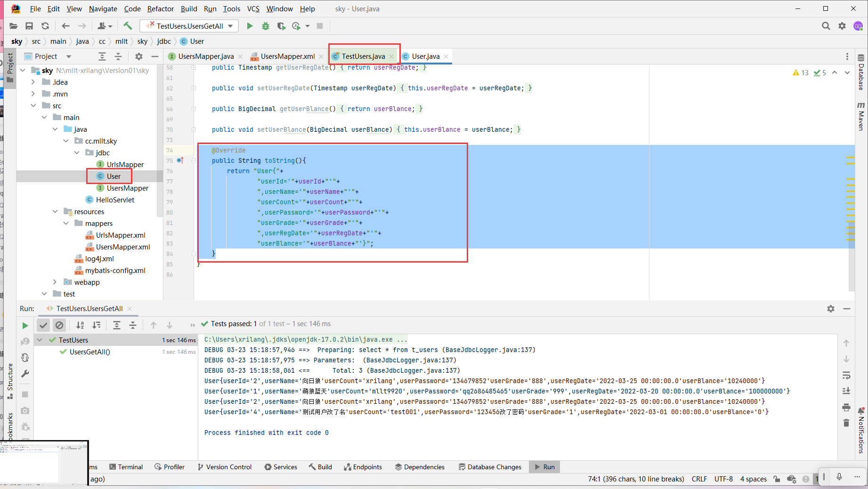Collapse all in Project panel toolbar

pyautogui.click(x=118, y=56)
